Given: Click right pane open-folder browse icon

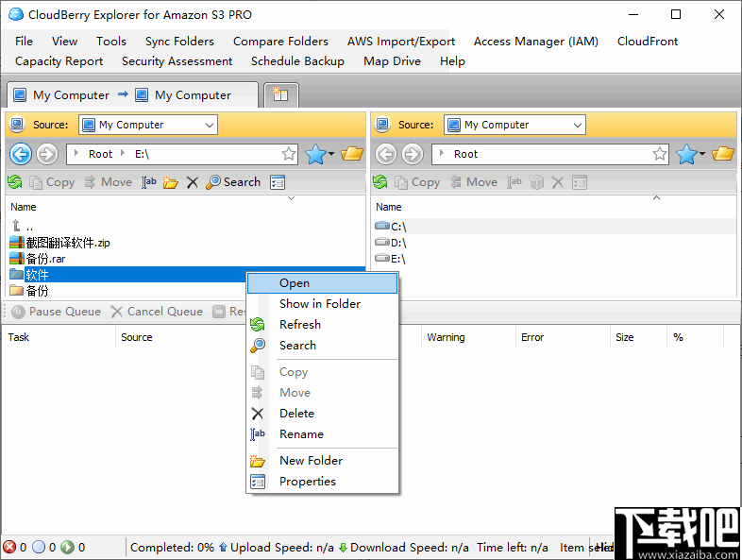Looking at the screenshot, I should (722, 154).
